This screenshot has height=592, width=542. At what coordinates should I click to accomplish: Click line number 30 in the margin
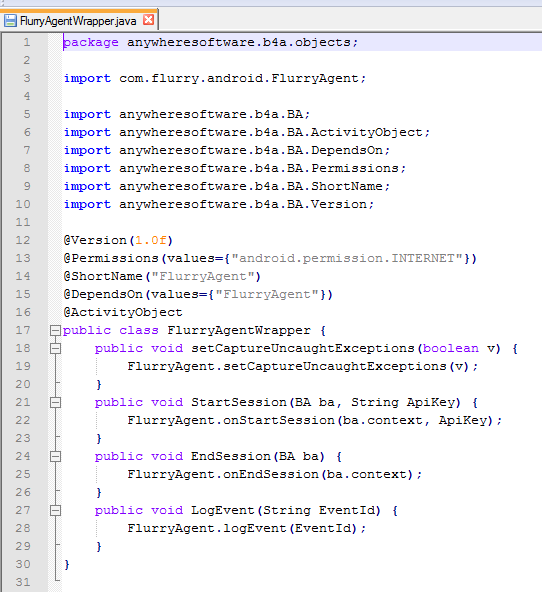pos(23,564)
